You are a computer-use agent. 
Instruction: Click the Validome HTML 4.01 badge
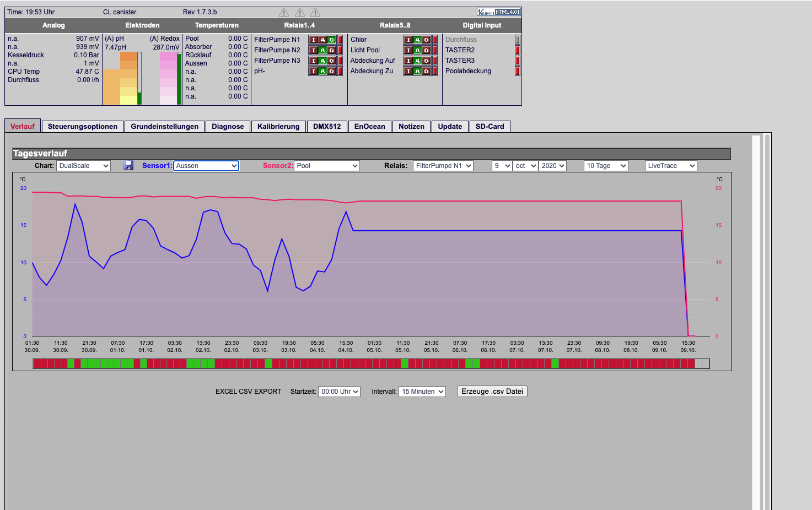point(499,12)
